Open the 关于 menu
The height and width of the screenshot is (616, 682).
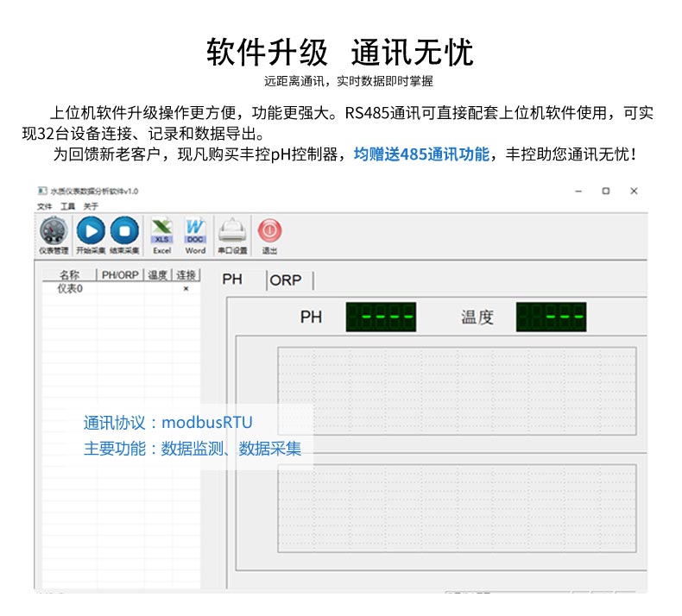click(x=91, y=206)
